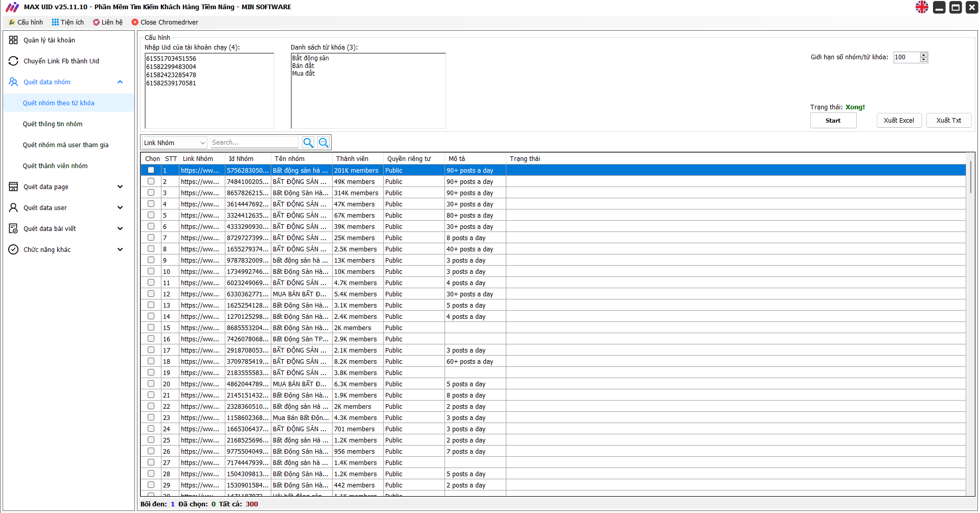
Task: Click the Xuất Excel button
Action: tap(899, 121)
